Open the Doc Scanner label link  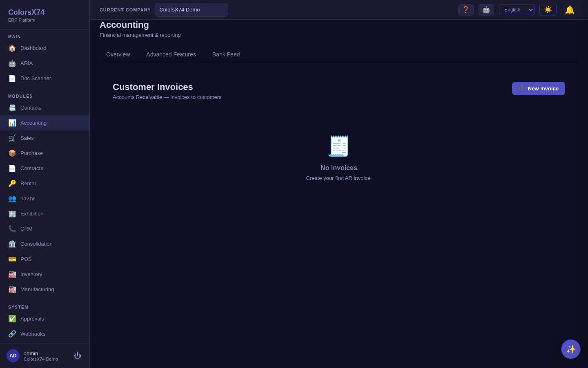(x=36, y=79)
